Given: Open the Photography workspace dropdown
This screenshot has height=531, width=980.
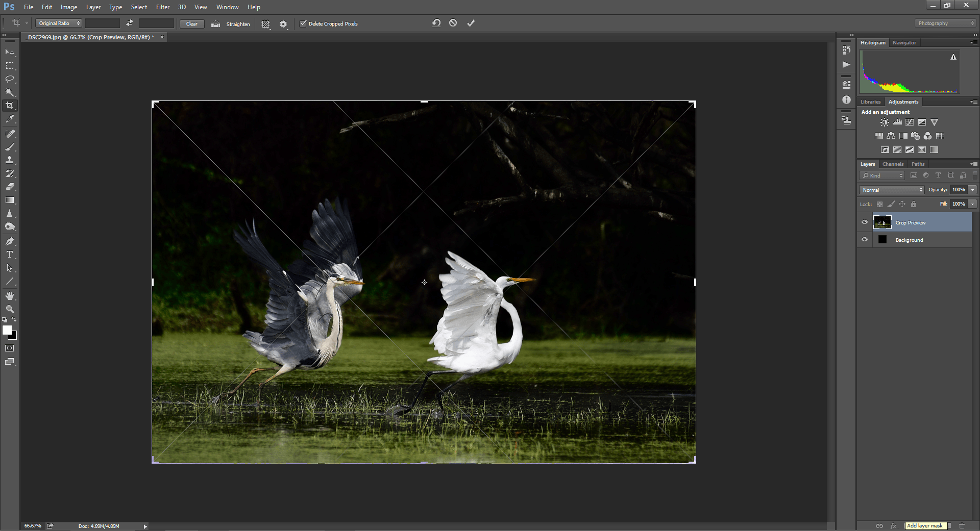Looking at the screenshot, I should (945, 23).
